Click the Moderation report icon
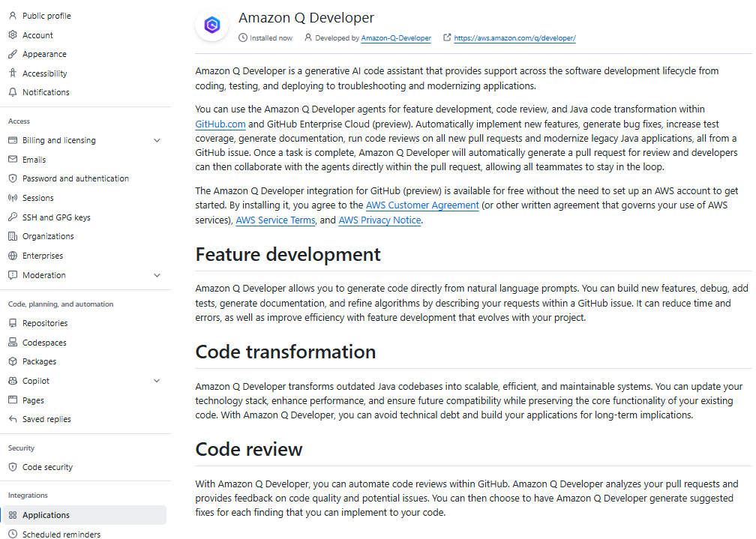756x539 pixels. 13,275
